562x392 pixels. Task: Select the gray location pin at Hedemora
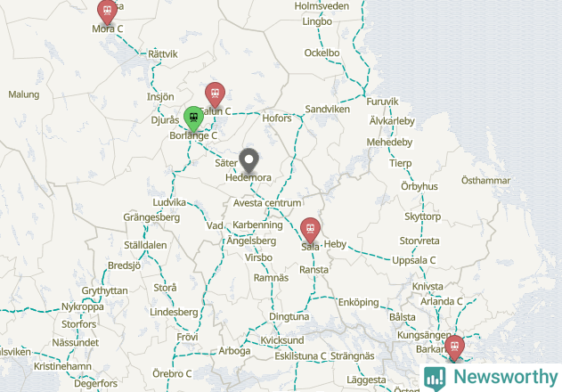point(248,160)
